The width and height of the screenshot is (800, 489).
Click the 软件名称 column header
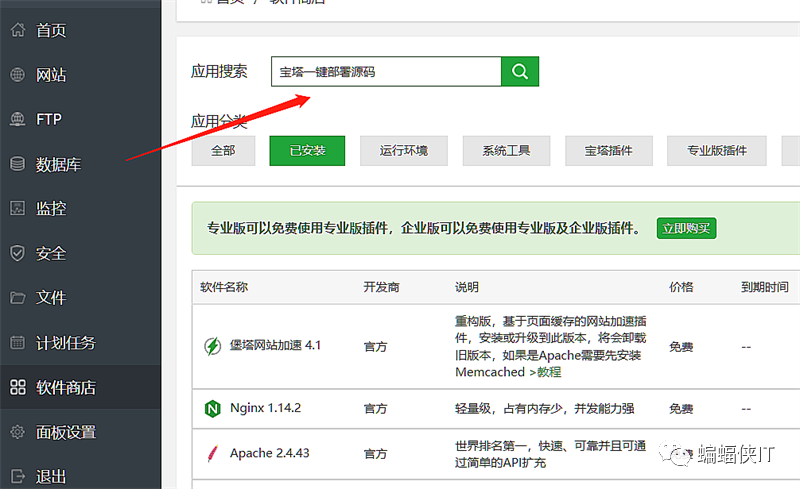coord(224,287)
